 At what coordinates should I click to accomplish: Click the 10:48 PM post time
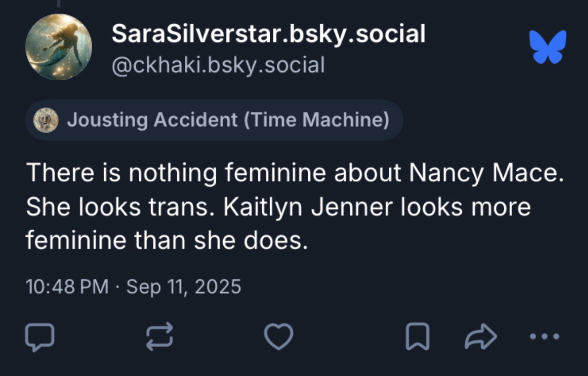click(x=67, y=287)
